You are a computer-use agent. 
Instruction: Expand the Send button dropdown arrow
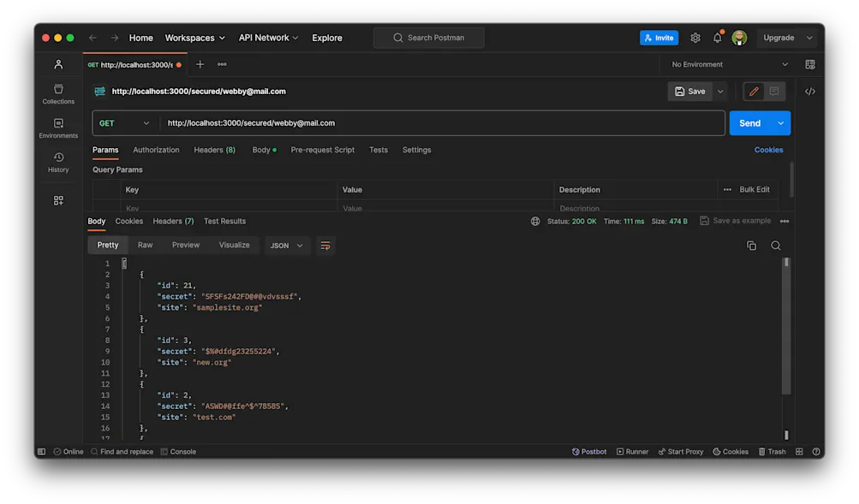click(781, 123)
